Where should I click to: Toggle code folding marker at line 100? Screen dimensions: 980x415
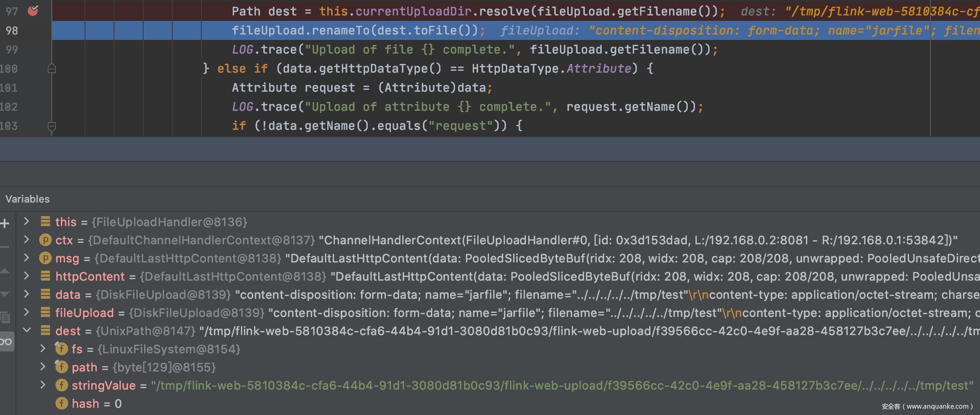point(52,69)
